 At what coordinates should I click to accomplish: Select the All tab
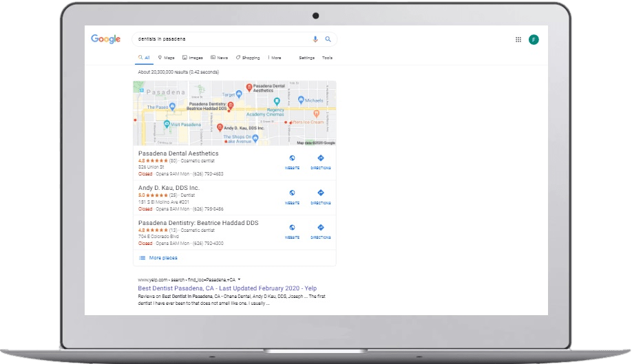coord(144,58)
